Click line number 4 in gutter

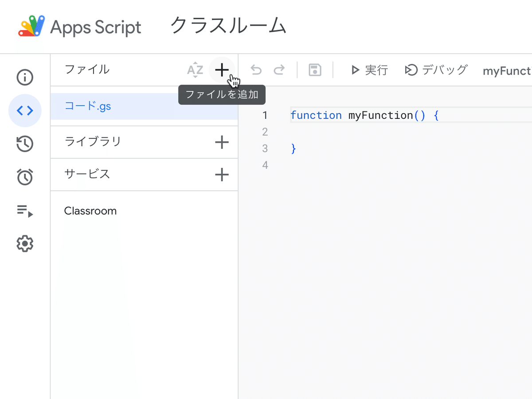265,165
